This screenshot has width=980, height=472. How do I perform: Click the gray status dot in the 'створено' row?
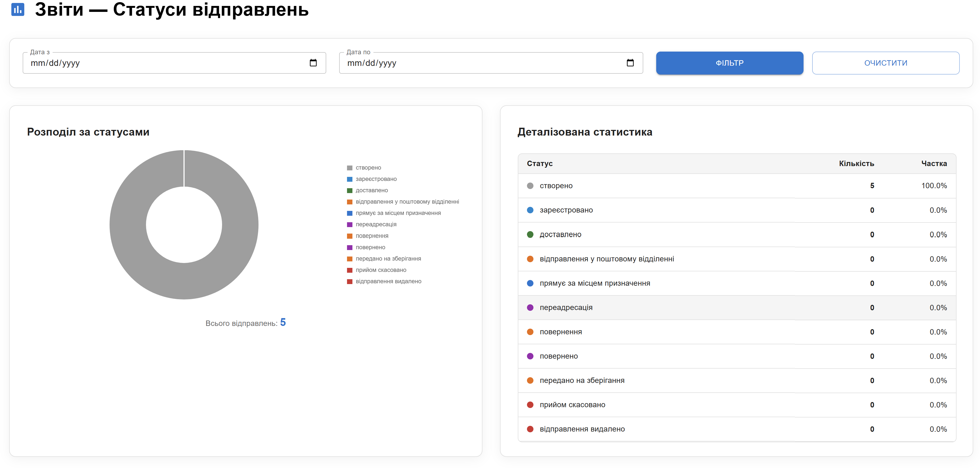(x=530, y=186)
